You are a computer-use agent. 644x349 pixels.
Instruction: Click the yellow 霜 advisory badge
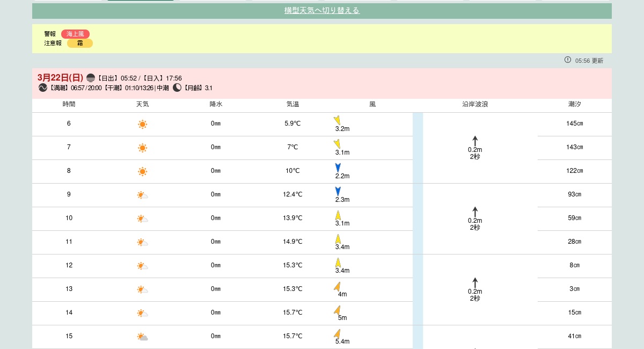pos(80,43)
